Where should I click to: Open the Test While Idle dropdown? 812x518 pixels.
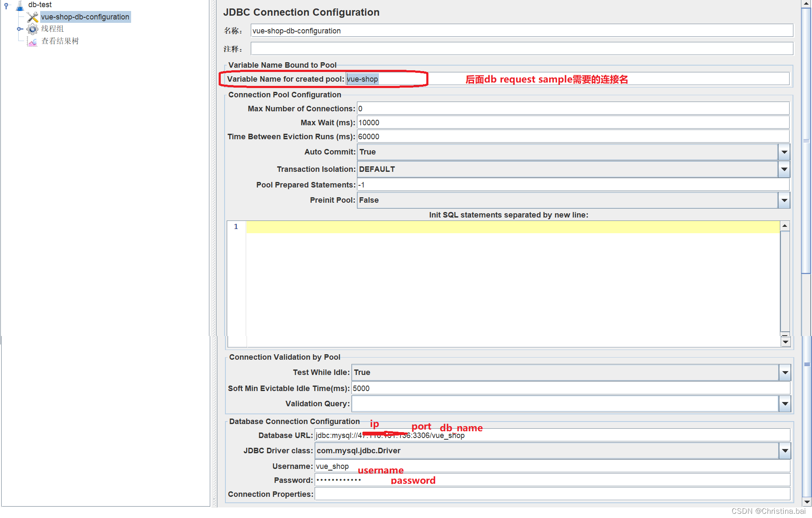click(785, 372)
